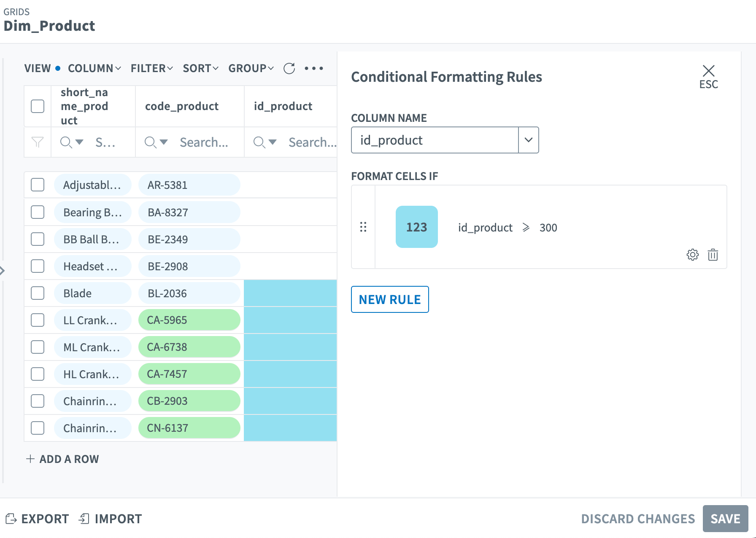Viewport: 756px width, 538px height.
Task: Delete the rule with trash icon
Action: pos(713,255)
